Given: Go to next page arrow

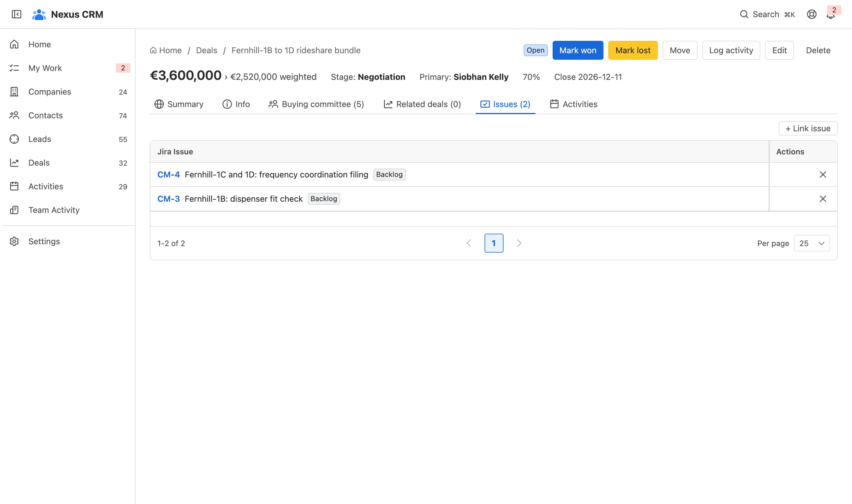Looking at the screenshot, I should [x=519, y=243].
